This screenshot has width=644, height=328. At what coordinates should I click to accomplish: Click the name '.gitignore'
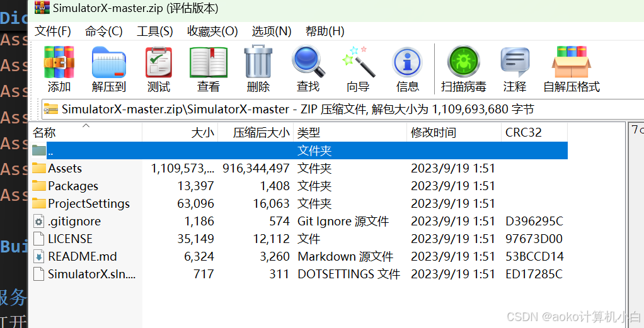click(74, 222)
